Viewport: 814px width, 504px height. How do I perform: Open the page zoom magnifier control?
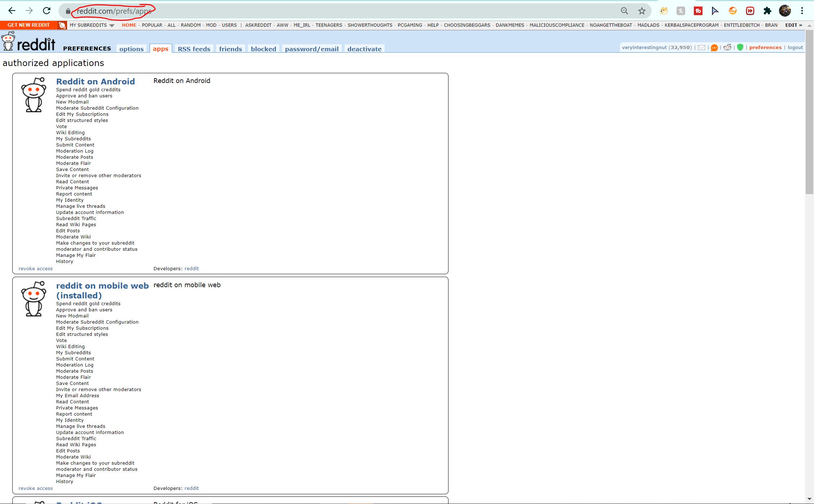click(x=624, y=11)
